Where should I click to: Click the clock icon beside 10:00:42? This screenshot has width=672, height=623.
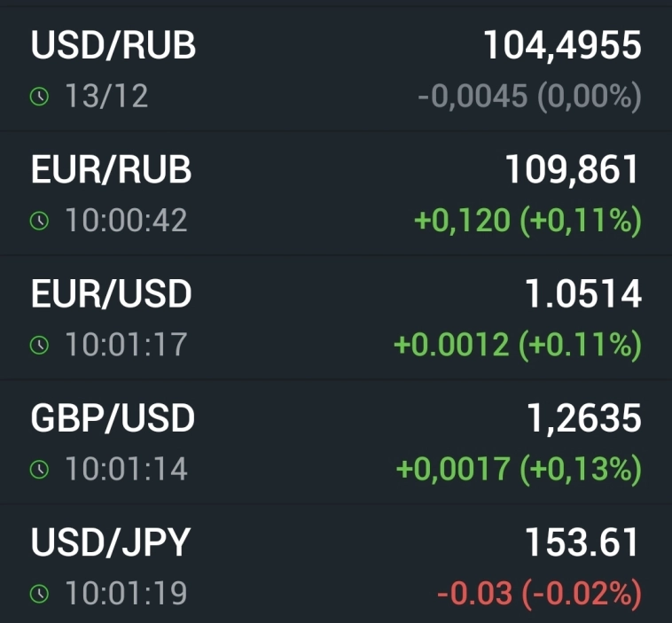39,221
